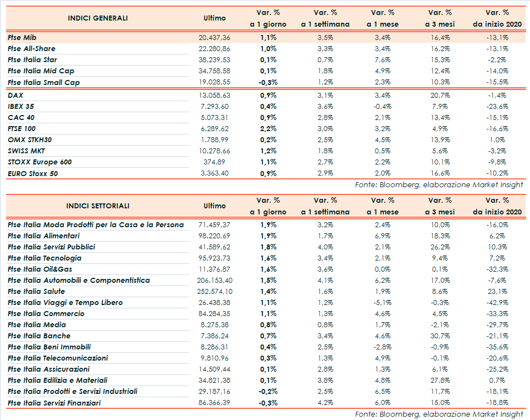Click the Ftse Italia Assicurazioni row label

(49, 369)
